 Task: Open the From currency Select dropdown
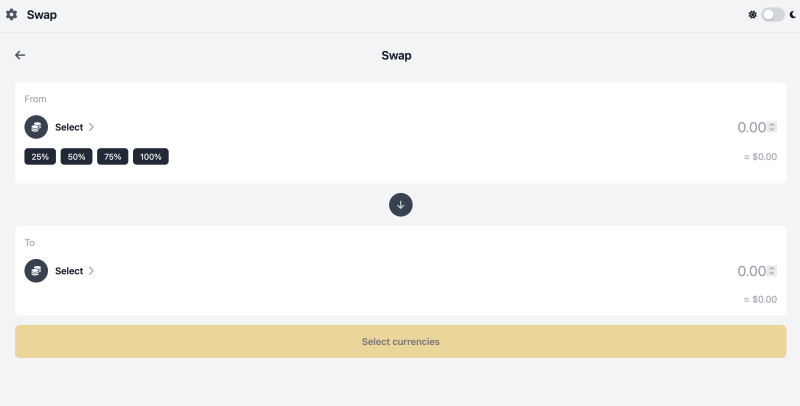click(69, 127)
